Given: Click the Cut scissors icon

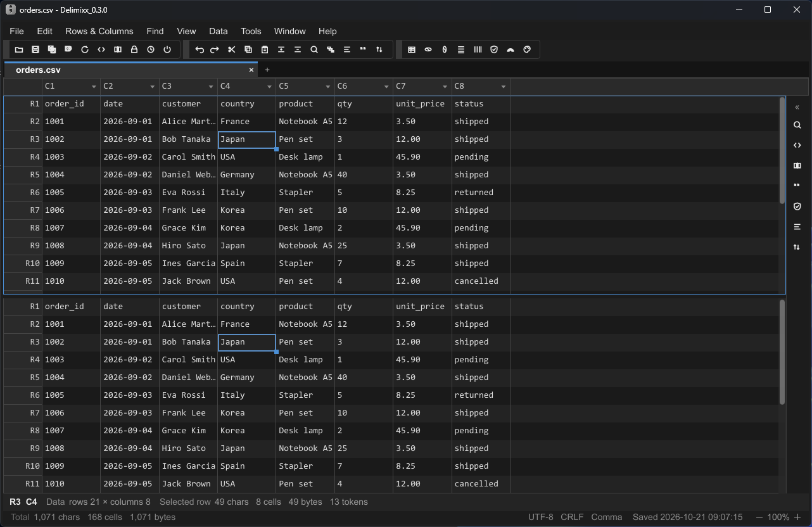Looking at the screenshot, I should click(232, 49).
